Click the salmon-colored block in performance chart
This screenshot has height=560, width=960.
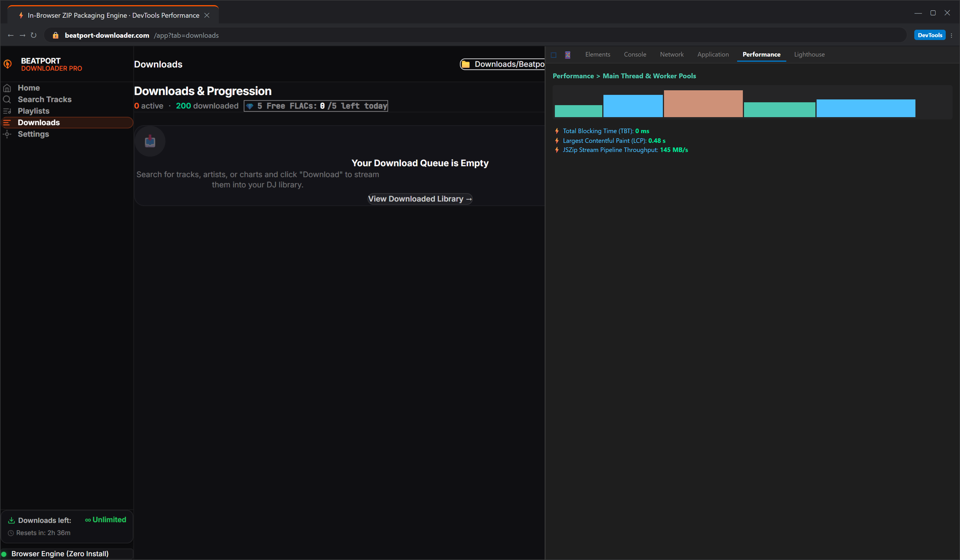(x=703, y=104)
